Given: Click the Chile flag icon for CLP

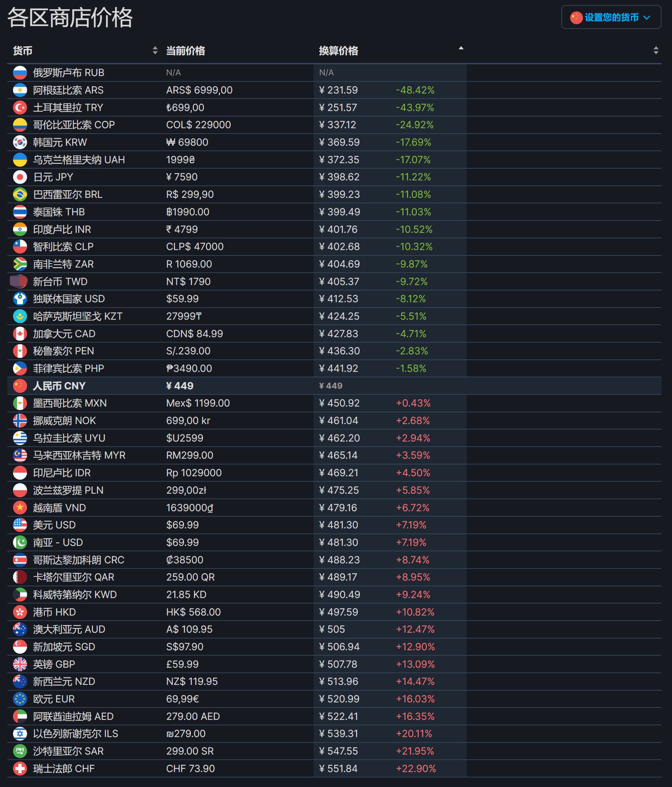Looking at the screenshot, I should (x=20, y=247).
